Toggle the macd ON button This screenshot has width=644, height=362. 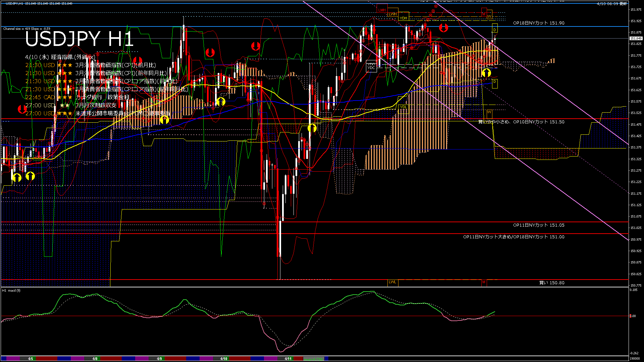314,359
